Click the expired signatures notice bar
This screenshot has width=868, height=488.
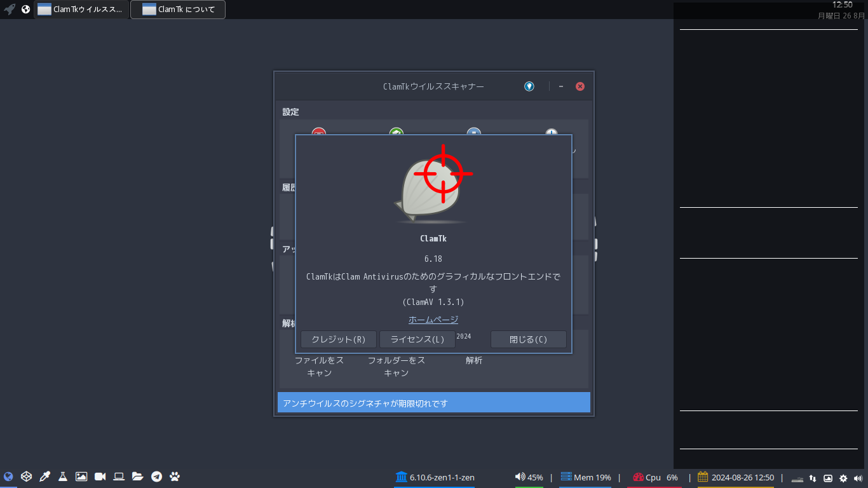pos(434,403)
